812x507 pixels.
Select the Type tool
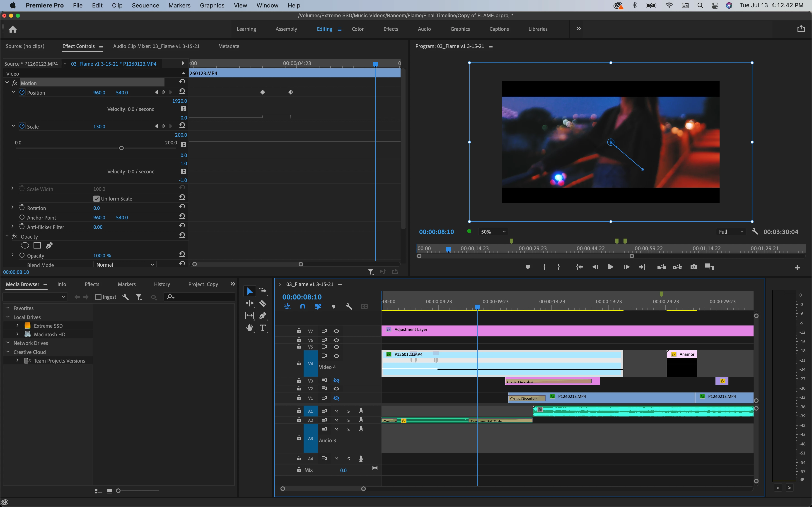pyautogui.click(x=263, y=328)
